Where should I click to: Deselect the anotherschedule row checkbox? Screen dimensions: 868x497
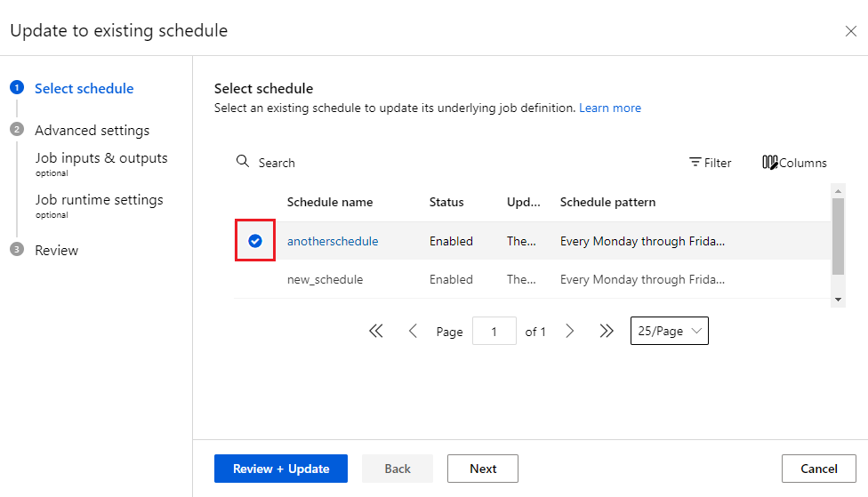[x=255, y=241]
